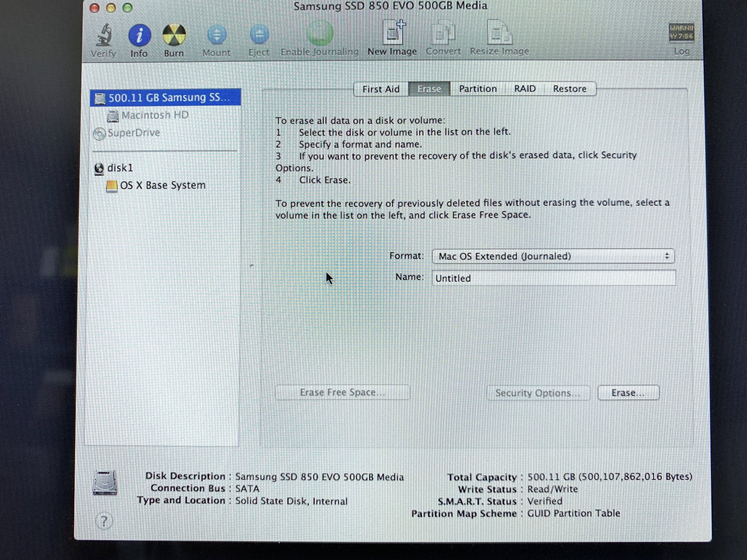
Task: Open the Format popup menu
Action: 553,256
